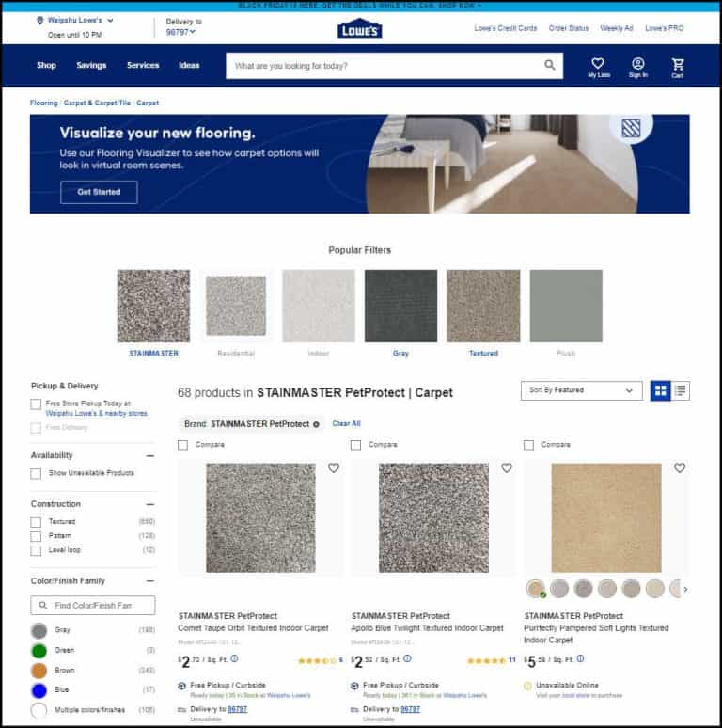Open the Services menu
Screen dimensions: 722x728
(143, 65)
